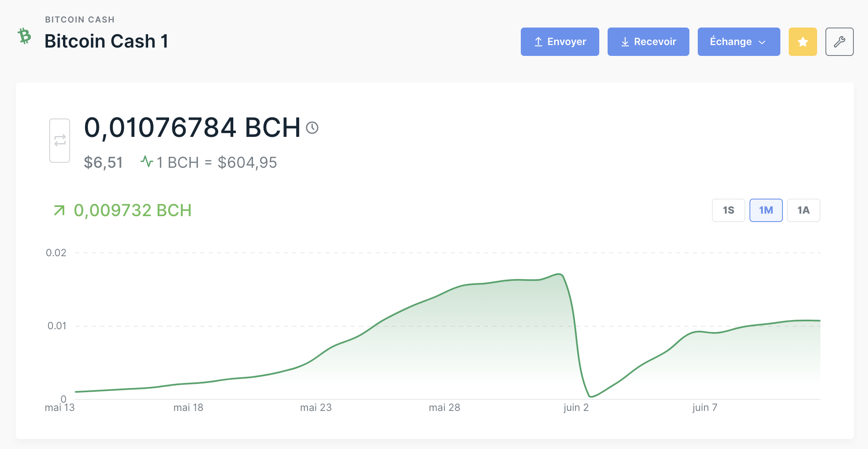Switch chart to the 1A yearly range
This screenshot has width=868, height=449.
[803, 210]
